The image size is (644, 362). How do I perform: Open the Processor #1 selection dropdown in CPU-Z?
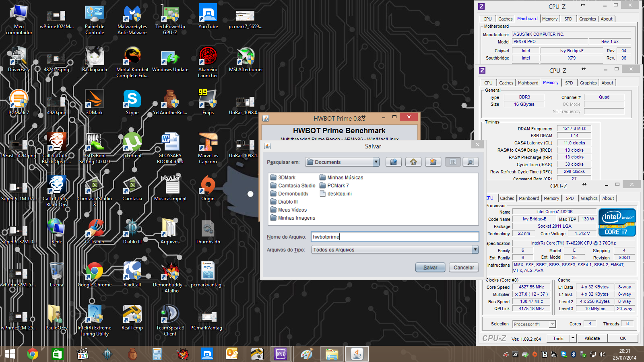(x=534, y=324)
